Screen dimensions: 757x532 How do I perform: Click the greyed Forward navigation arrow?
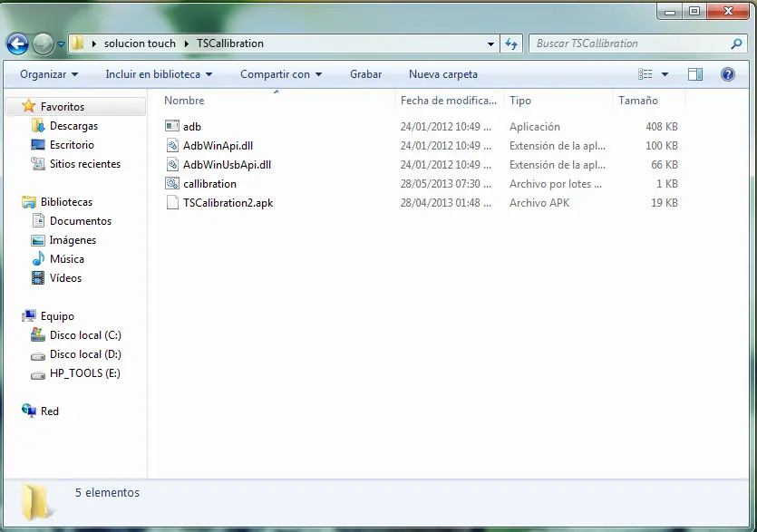(x=43, y=44)
